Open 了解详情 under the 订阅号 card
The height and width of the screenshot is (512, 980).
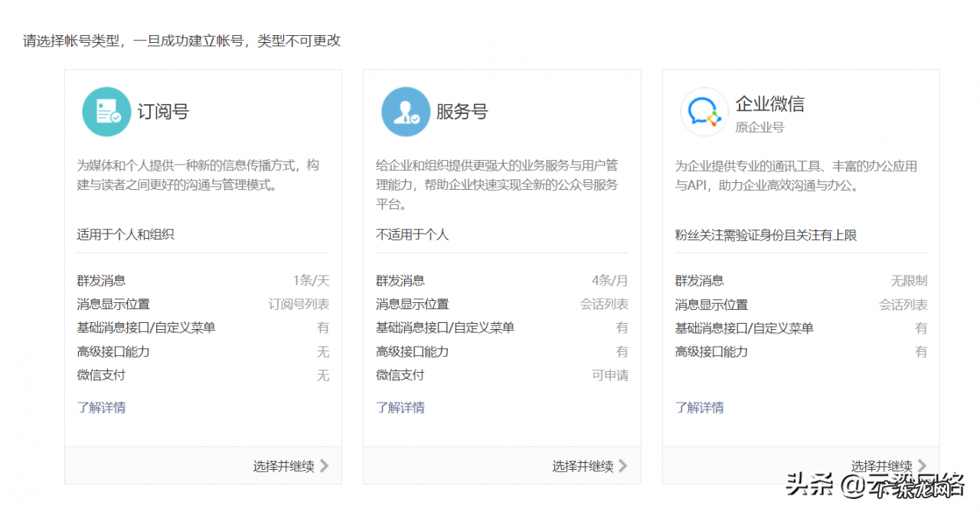101,407
